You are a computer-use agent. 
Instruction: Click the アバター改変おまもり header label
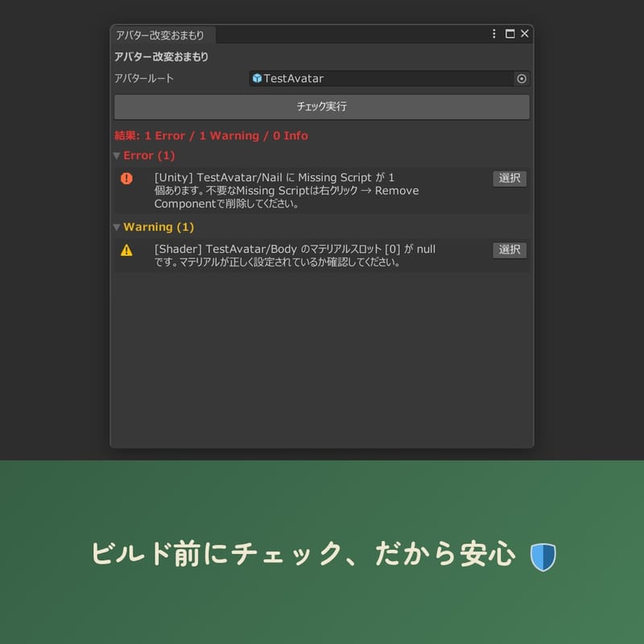[159, 57]
